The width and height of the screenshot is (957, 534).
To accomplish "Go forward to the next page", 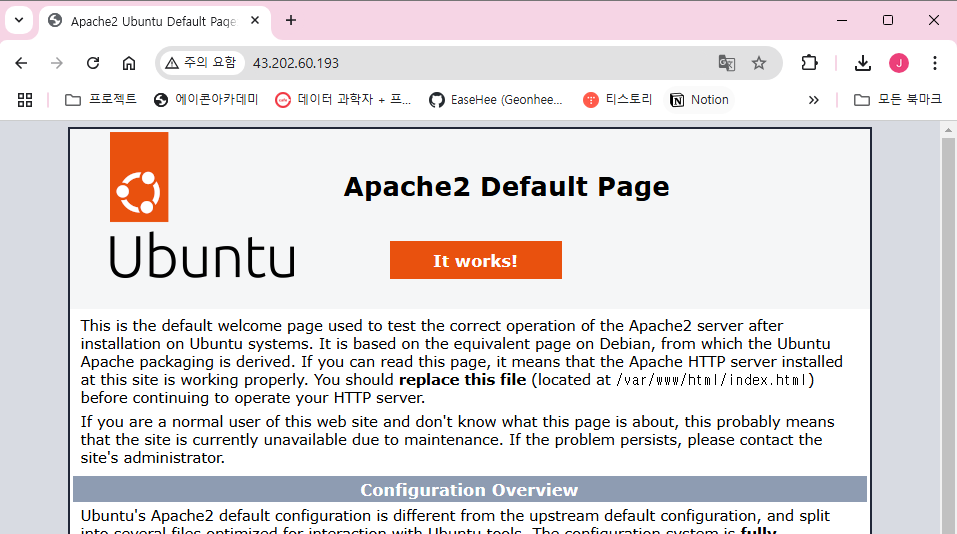I will [x=57, y=63].
